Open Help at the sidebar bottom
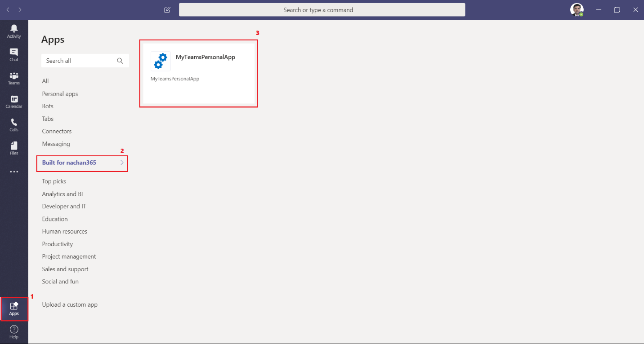Viewport: 644px width, 344px height. click(x=14, y=332)
